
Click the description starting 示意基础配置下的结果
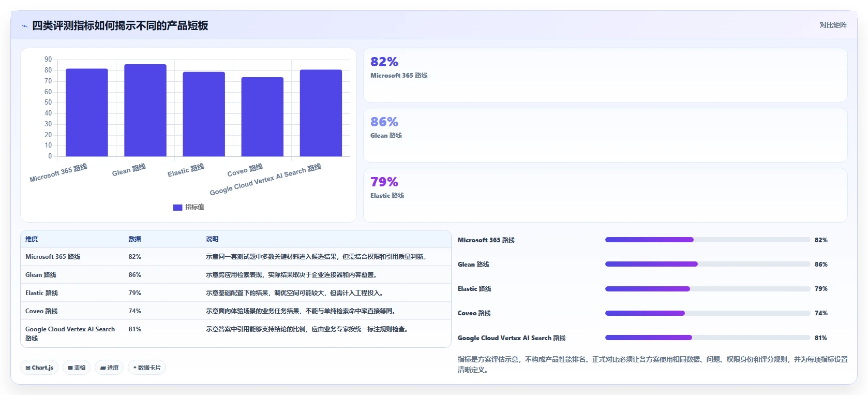295,293
